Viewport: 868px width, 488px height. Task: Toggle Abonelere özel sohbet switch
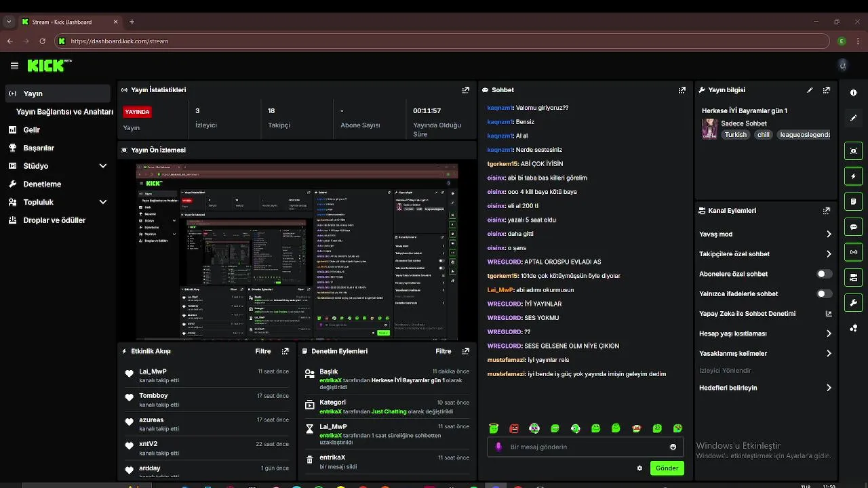pyautogui.click(x=824, y=274)
